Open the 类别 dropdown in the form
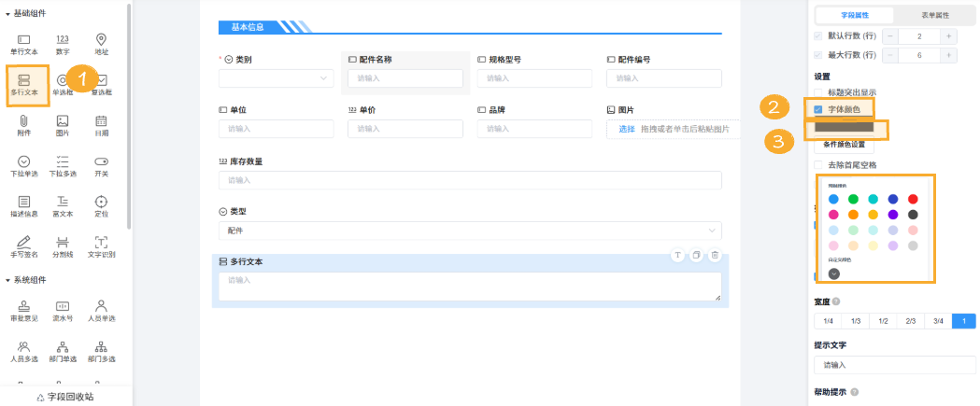 [x=276, y=78]
